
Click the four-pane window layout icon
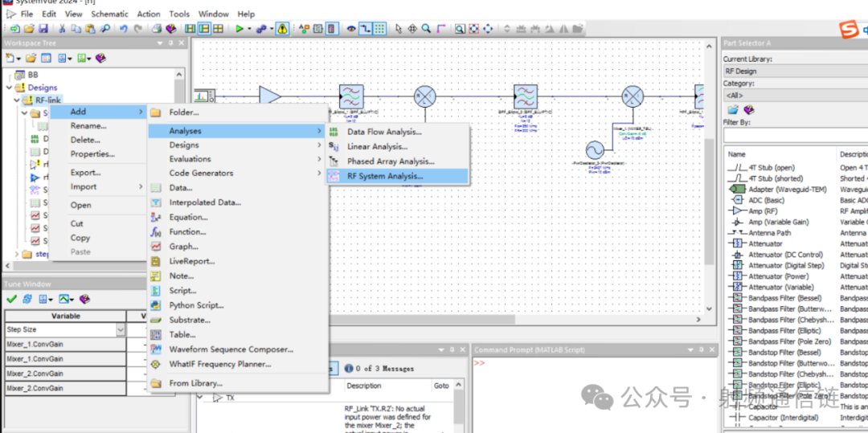219,29
